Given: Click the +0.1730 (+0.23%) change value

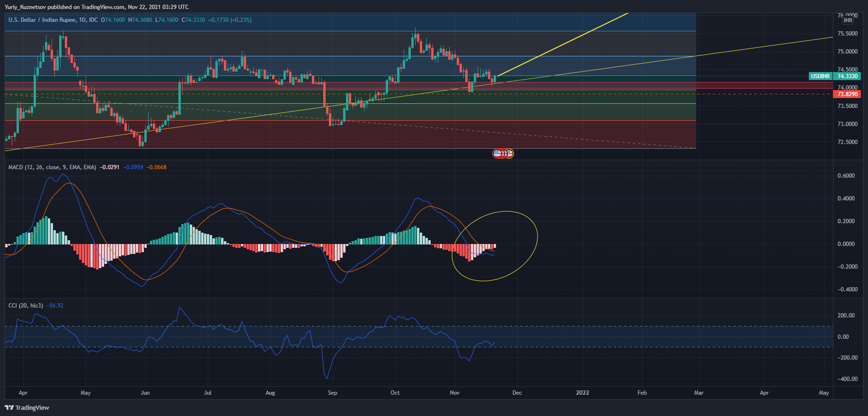Looking at the screenshot, I should tap(230, 20).
